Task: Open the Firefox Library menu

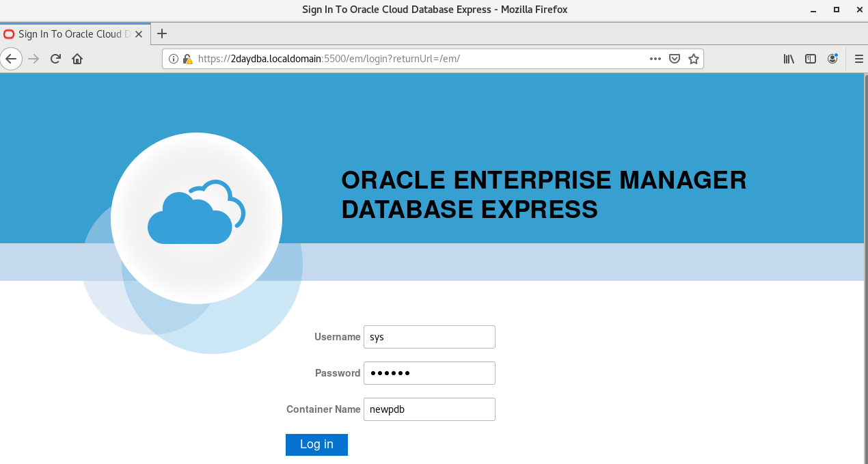Action: tap(789, 59)
